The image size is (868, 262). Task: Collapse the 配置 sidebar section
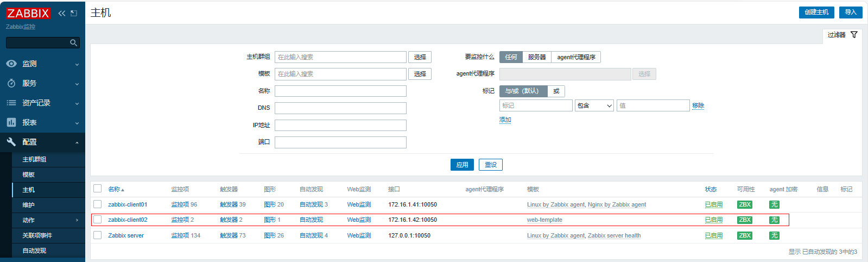click(x=42, y=142)
